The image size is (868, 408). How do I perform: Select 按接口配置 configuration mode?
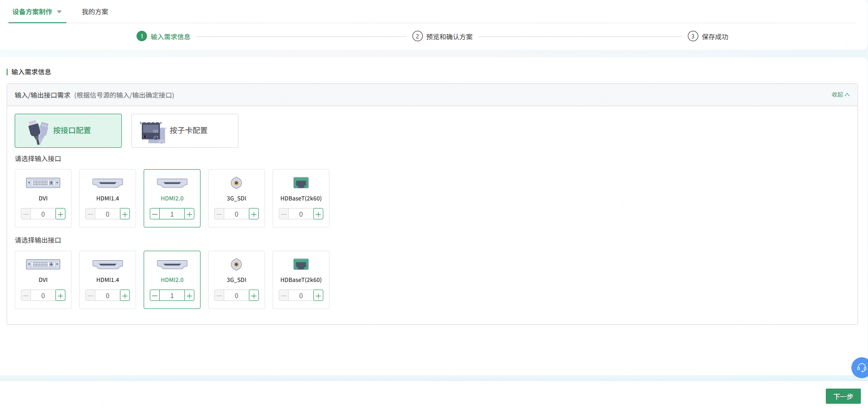tap(68, 131)
